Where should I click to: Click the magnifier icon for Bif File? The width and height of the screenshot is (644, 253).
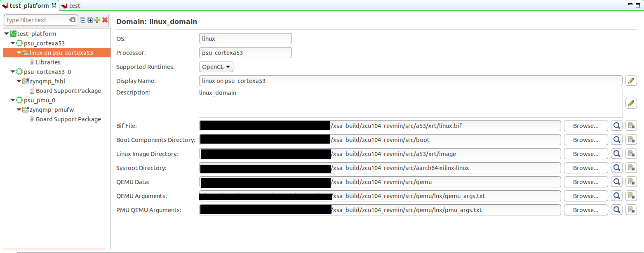coord(617,126)
